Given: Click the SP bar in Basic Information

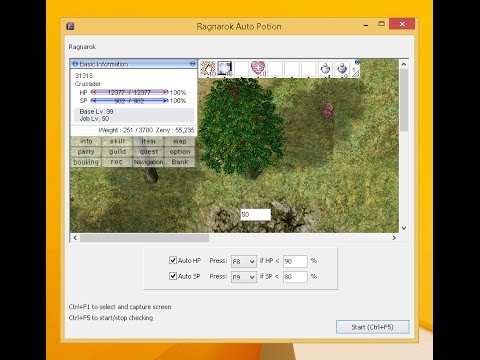Looking at the screenshot, I should pyautogui.click(x=129, y=101).
